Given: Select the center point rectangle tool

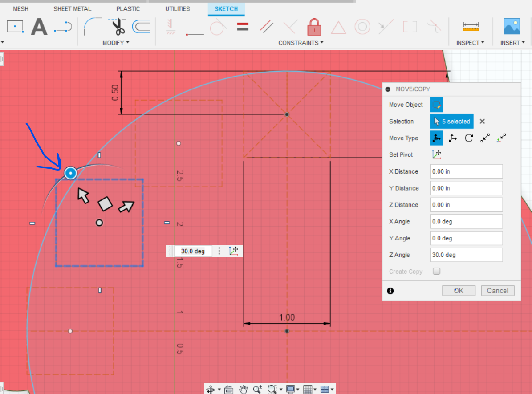Looking at the screenshot, I should [x=15, y=26].
